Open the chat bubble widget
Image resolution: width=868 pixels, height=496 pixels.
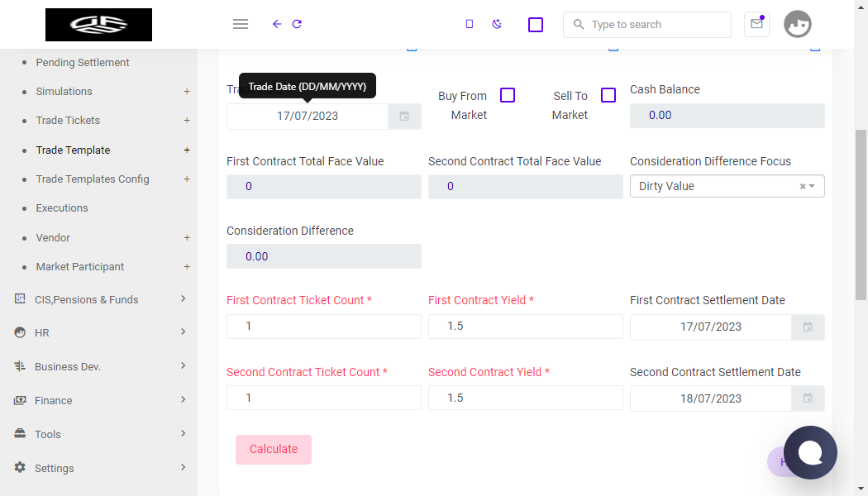tap(810, 452)
